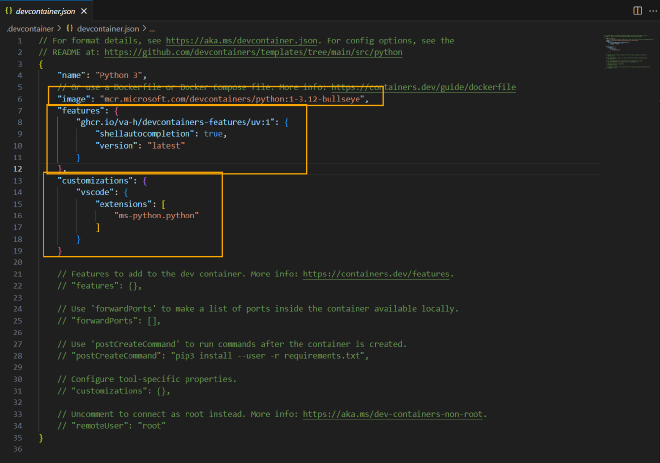Close the devcontainer.json tab
The height and width of the screenshot is (463, 660).
point(84,11)
